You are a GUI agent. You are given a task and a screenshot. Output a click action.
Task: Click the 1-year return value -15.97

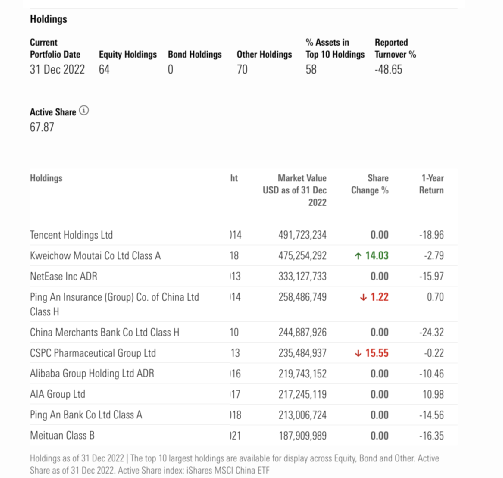432,276
